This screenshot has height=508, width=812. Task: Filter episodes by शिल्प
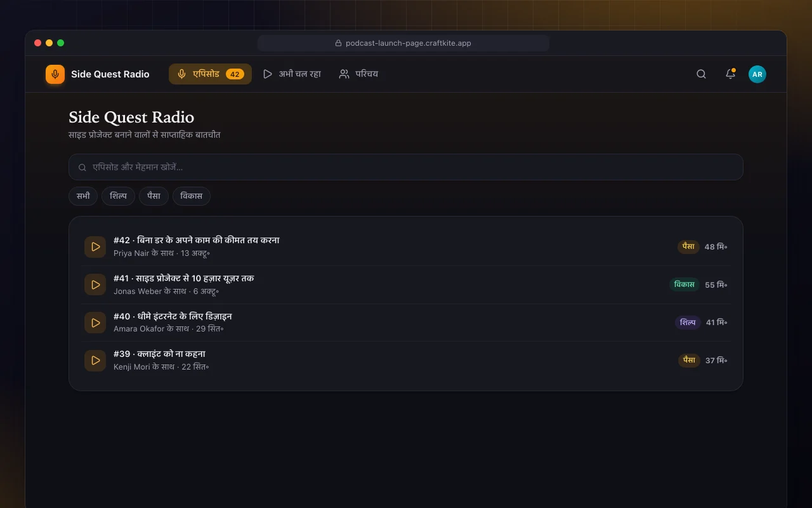pyautogui.click(x=118, y=196)
